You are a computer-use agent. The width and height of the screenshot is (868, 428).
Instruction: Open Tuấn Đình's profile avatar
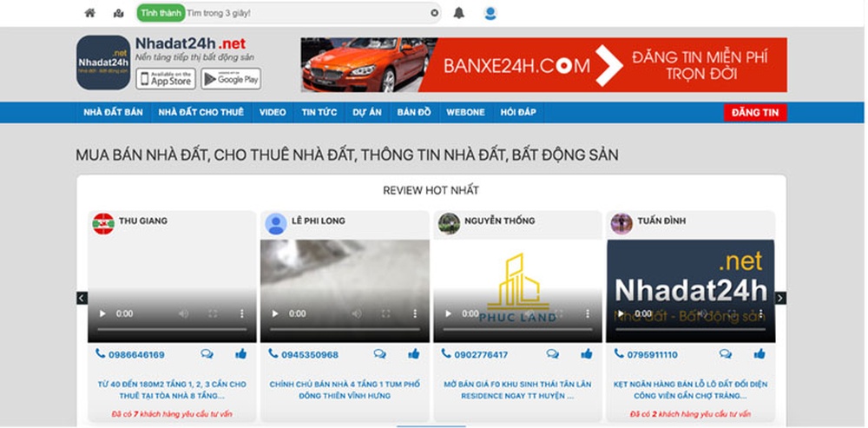[621, 224]
